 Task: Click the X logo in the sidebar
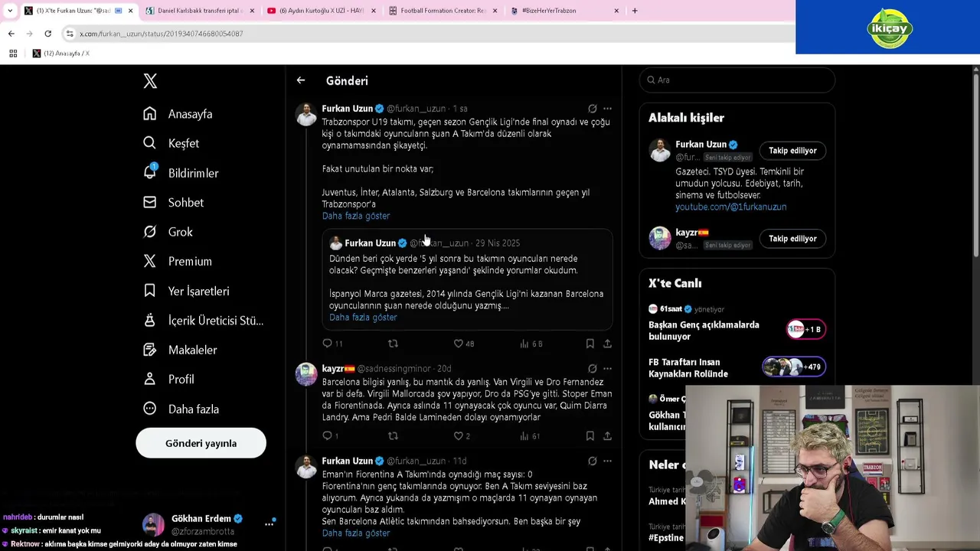[x=150, y=81]
